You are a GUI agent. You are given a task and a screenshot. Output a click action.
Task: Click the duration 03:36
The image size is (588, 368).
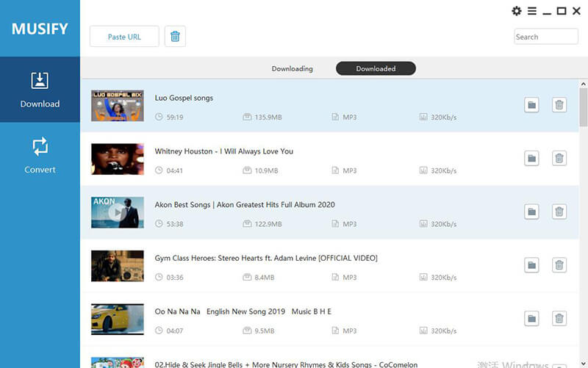point(175,278)
